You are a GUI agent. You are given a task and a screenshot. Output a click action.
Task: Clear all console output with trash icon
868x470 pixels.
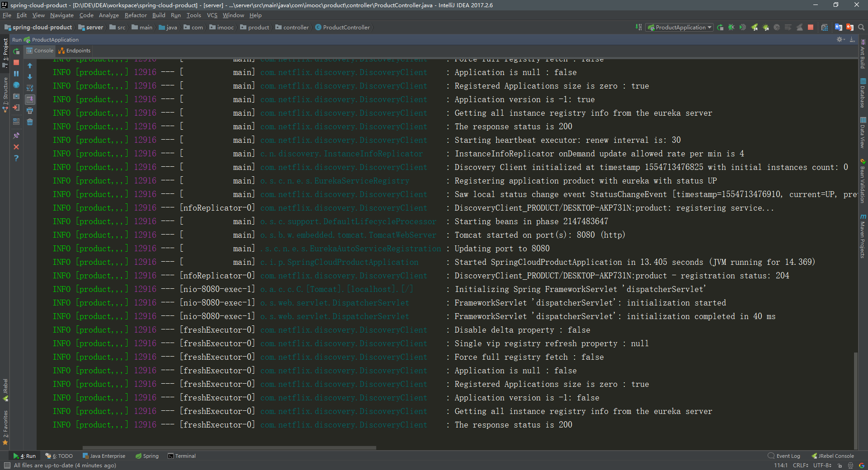tap(30, 122)
